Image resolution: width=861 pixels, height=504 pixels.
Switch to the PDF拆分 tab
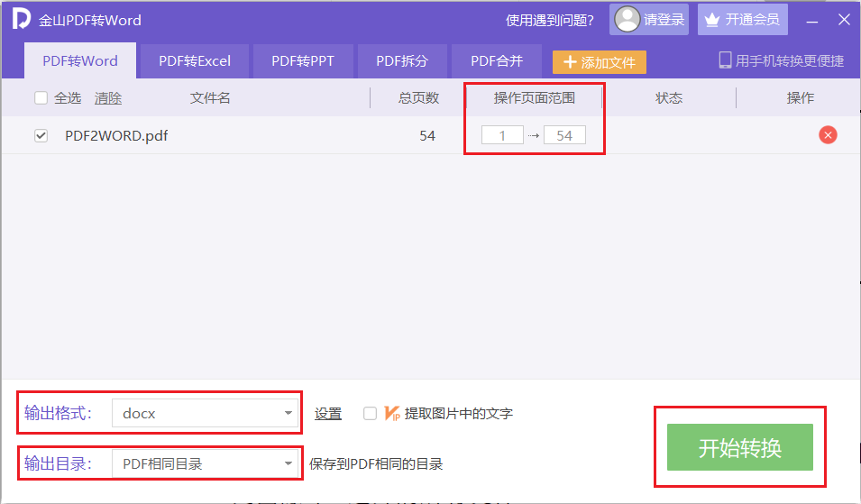pyautogui.click(x=402, y=61)
